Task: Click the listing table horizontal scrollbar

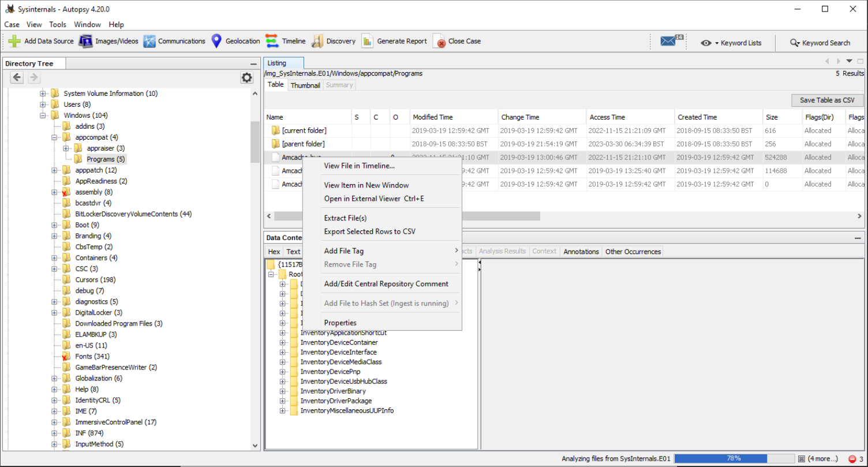Action: tap(407, 216)
